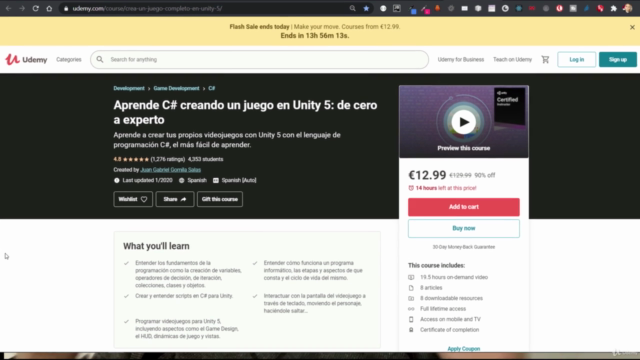Image resolution: width=640 pixels, height=360 pixels.
Task: Click 'Last updated 1/2020' text
Action: click(147, 180)
